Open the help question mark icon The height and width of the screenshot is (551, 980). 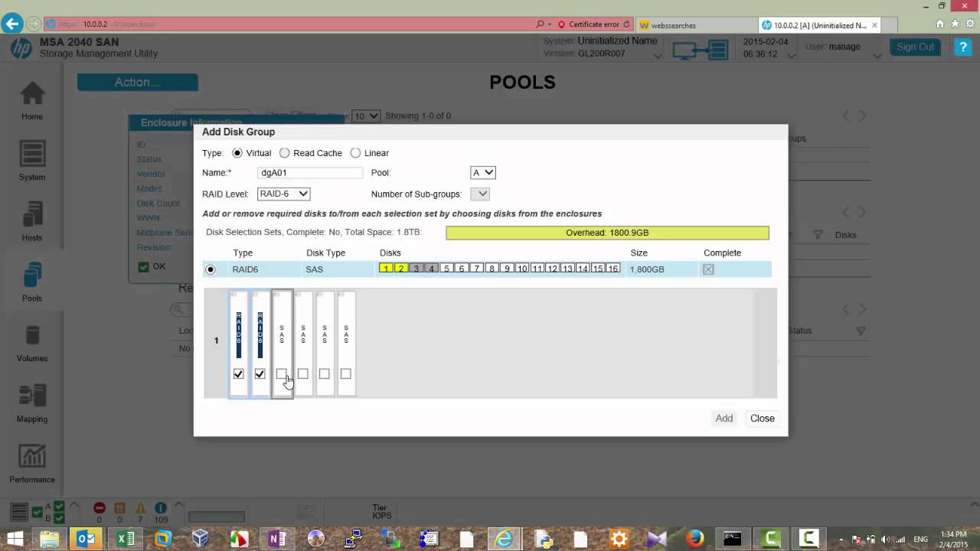[962, 47]
